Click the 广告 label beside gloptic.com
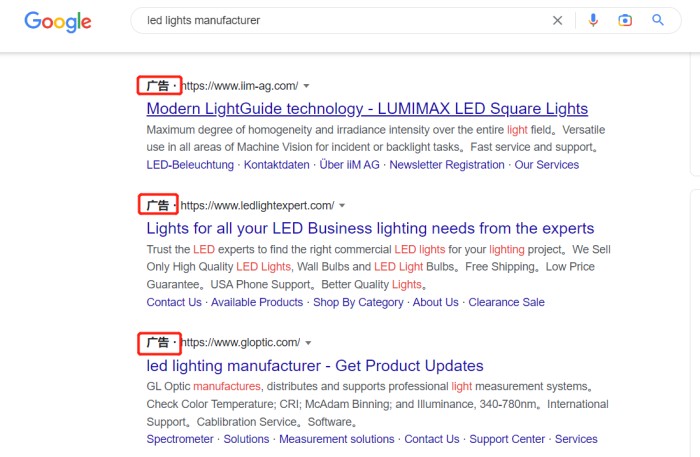This screenshot has width=700, height=457. pyautogui.click(x=158, y=343)
